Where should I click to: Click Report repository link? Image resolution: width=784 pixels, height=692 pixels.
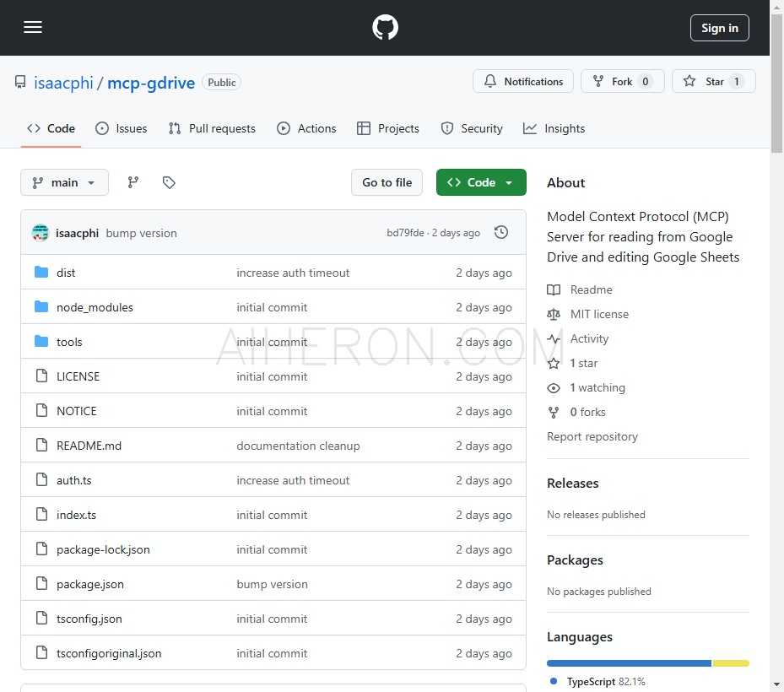(x=592, y=436)
